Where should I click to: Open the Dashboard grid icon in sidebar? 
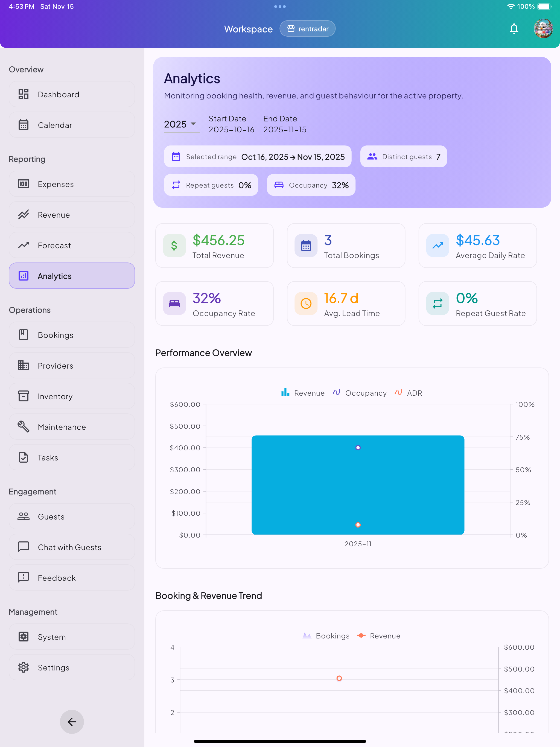(x=23, y=94)
